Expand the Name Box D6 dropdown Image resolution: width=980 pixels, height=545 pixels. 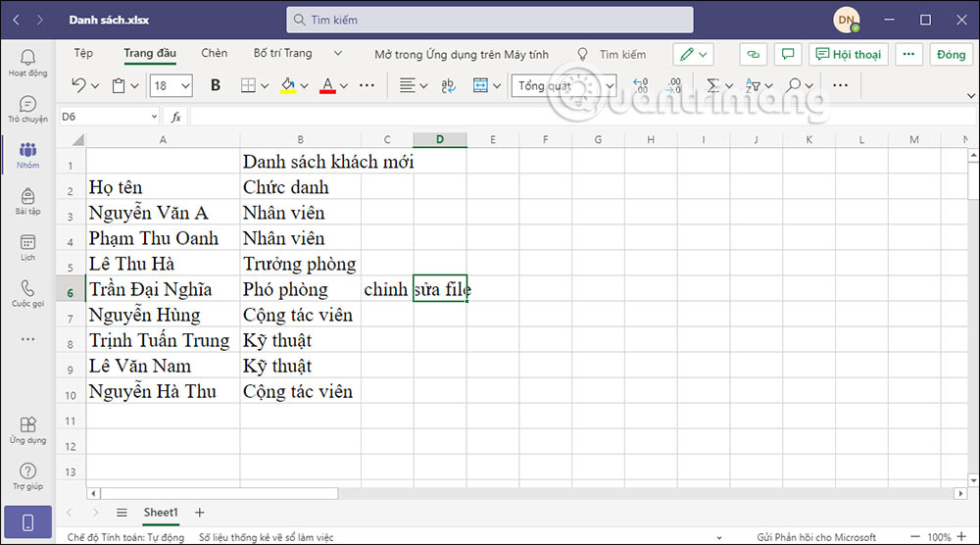click(x=154, y=117)
